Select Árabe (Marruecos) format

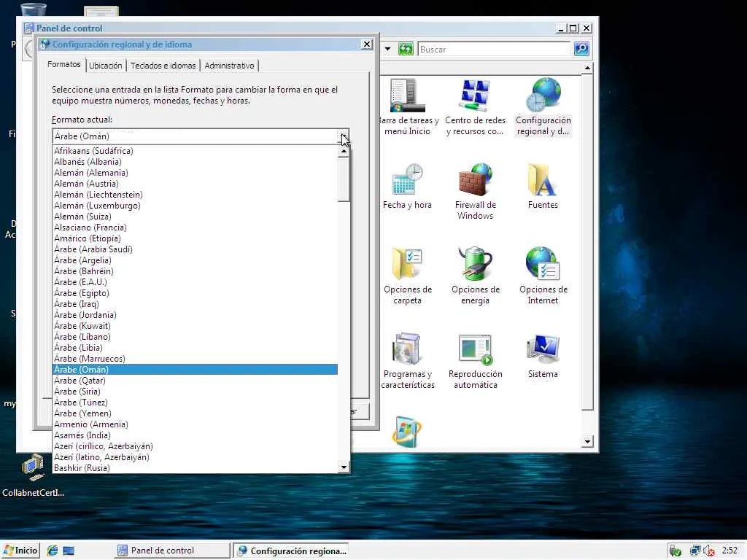click(195, 359)
